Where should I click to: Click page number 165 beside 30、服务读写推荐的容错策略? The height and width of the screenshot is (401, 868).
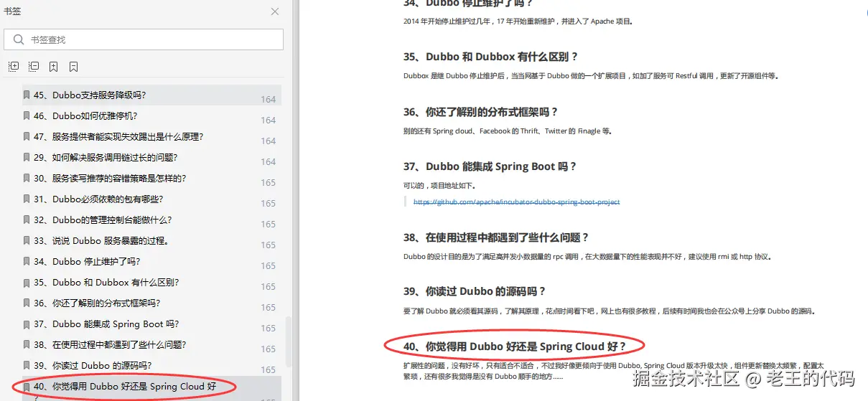(x=269, y=183)
